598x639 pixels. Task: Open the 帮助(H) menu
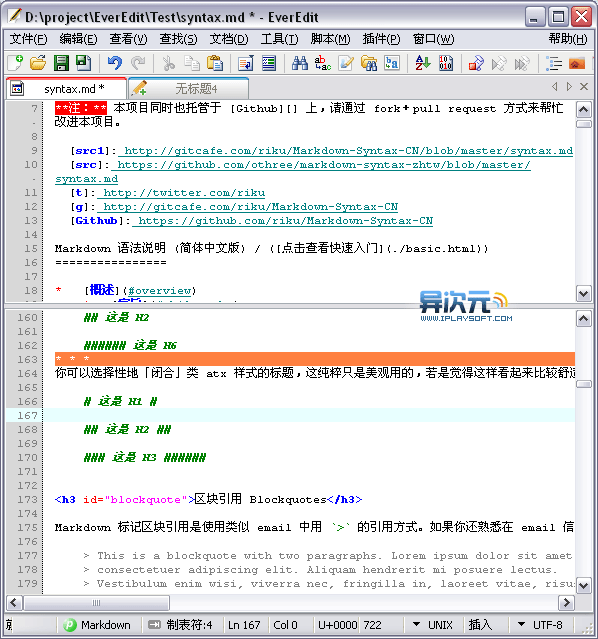point(568,39)
